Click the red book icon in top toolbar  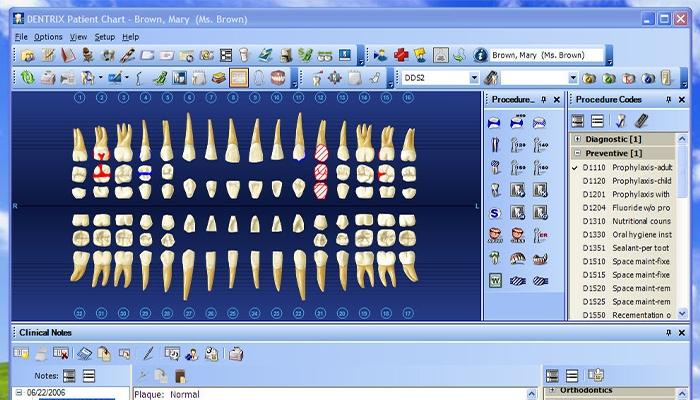[68, 55]
